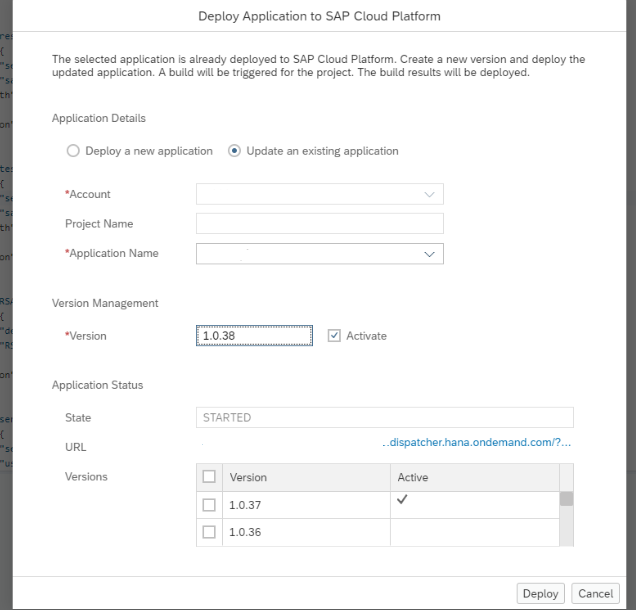Click the STARTED state field

coord(385,417)
